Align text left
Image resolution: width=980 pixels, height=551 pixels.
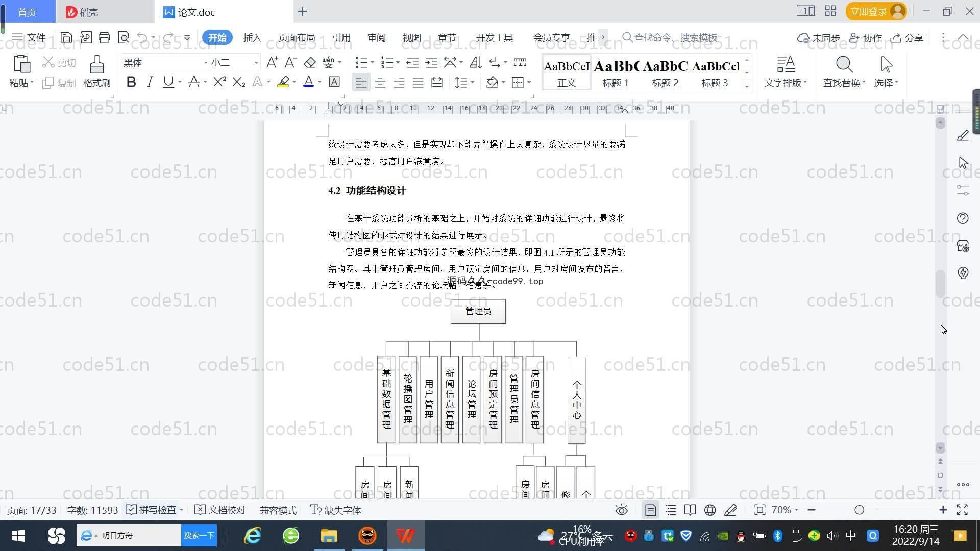[x=361, y=82]
